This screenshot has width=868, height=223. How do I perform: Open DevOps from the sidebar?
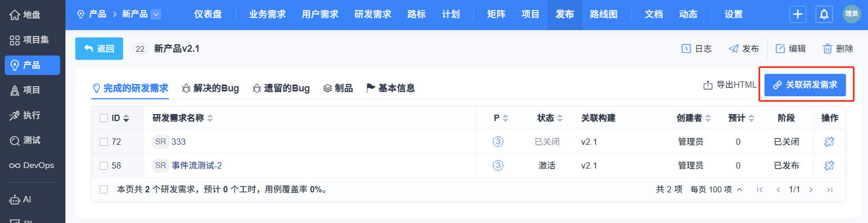tap(32, 165)
